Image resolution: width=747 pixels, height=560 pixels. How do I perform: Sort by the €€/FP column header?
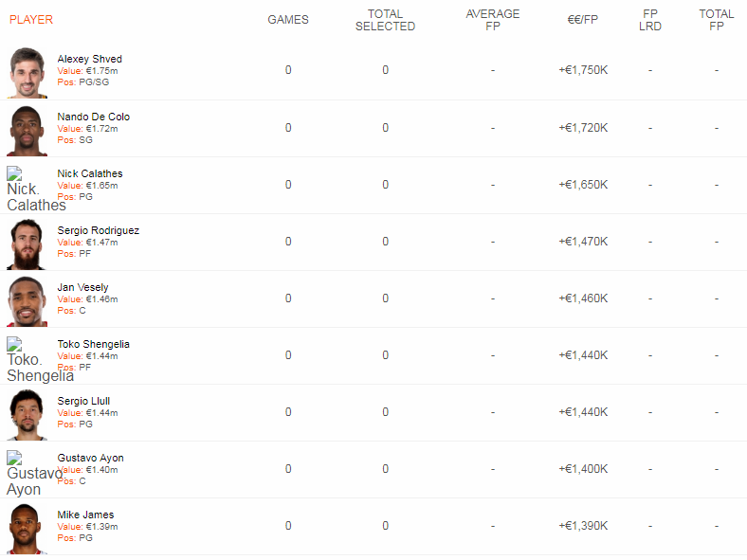point(583,20)
